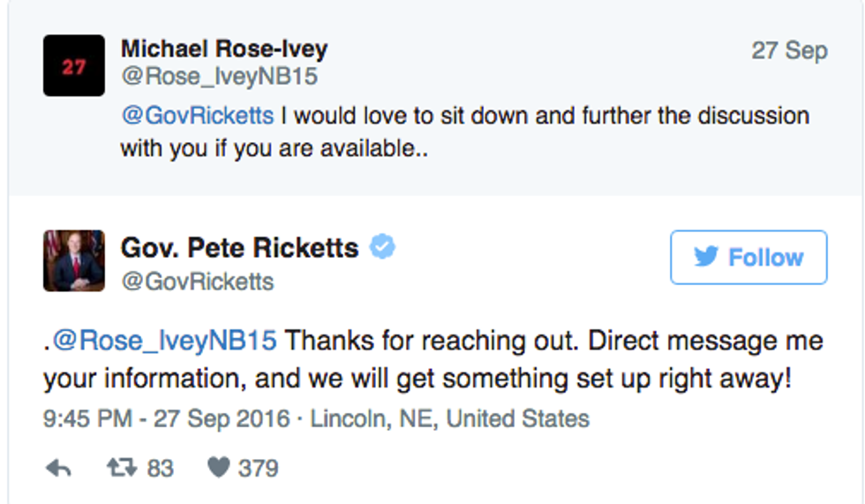Viewport: 865px width, 504px height.
Task: Click the Lincoln, NE, United States location
Action: [450, 417]
